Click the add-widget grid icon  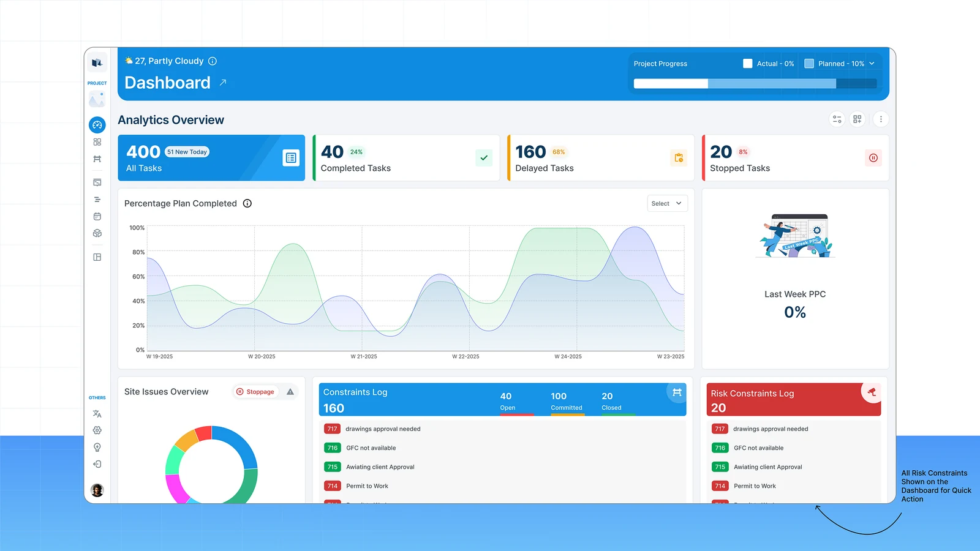click(858, 119)
